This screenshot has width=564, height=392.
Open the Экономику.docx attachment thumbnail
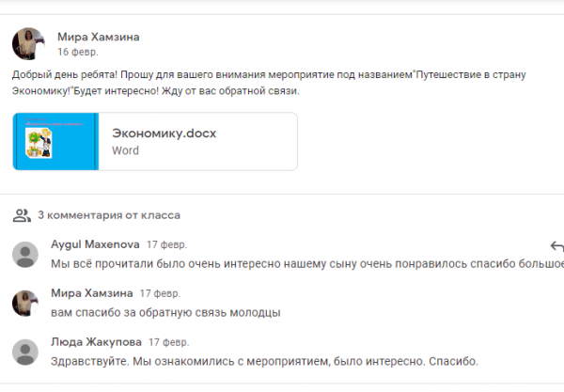click(x=55, y=142)
